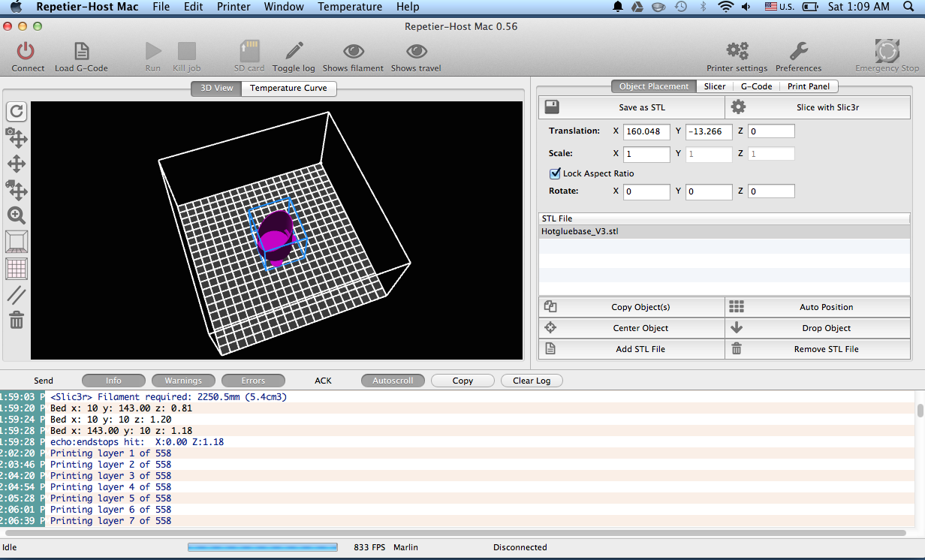Open Preferences wrench icon
925x560 pixels.
coord(798,51)
